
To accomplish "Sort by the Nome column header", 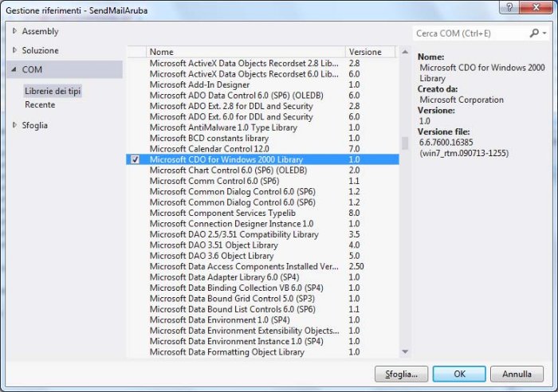I will point(246,52).
